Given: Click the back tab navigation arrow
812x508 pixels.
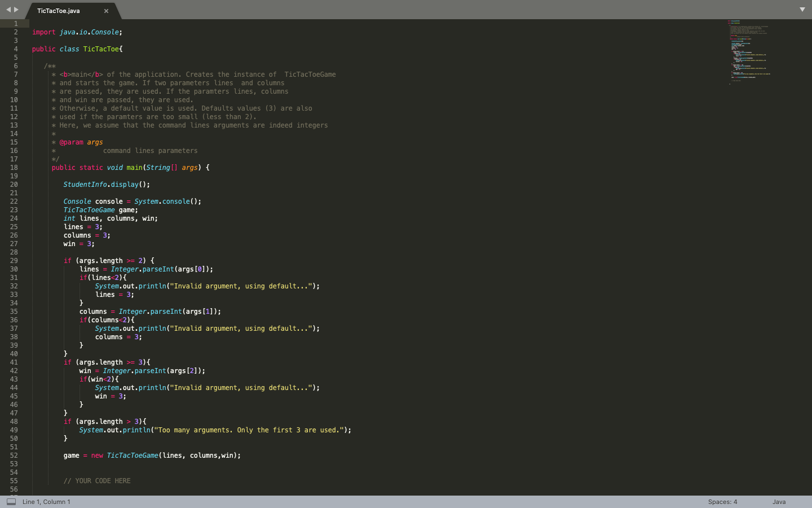Looking at the screenshot, I should tap(8, 10).
